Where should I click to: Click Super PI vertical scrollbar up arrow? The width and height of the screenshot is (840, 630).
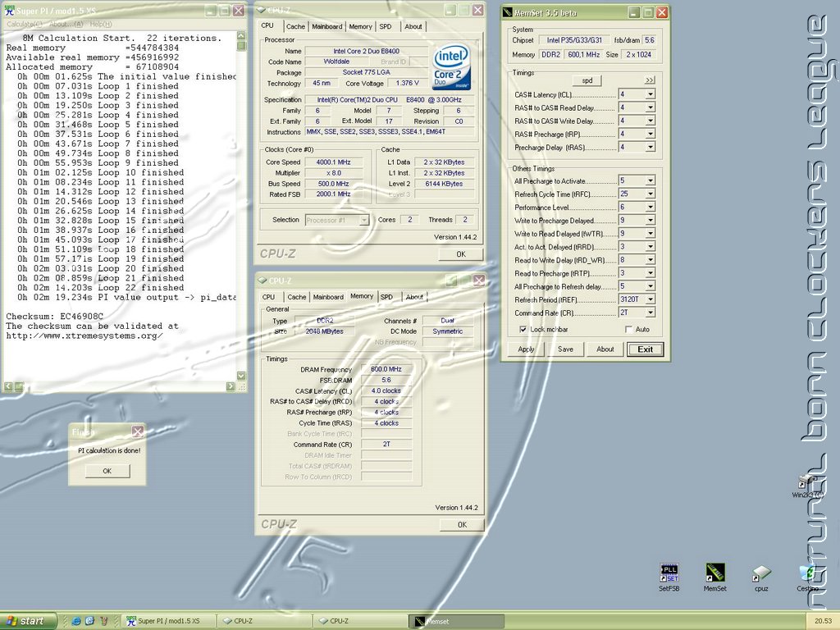point(241,36)
